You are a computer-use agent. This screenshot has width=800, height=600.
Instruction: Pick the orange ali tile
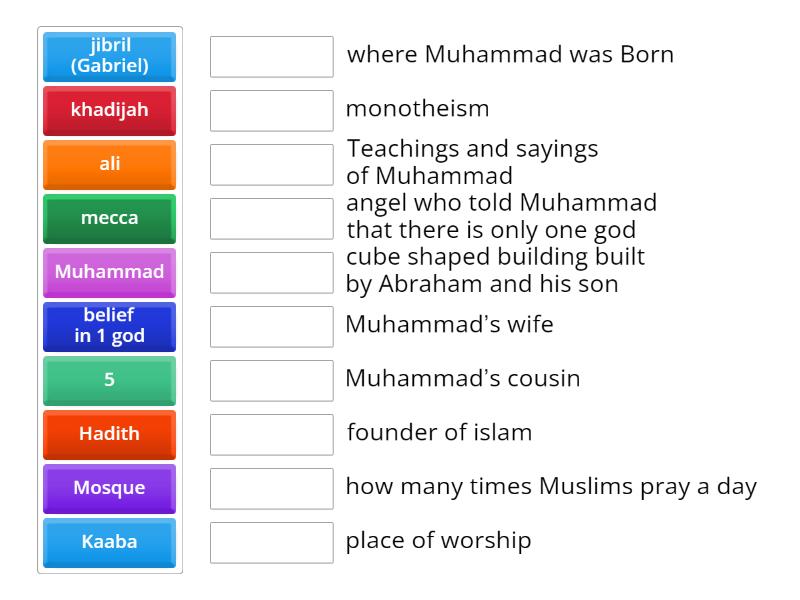point(109,164)
